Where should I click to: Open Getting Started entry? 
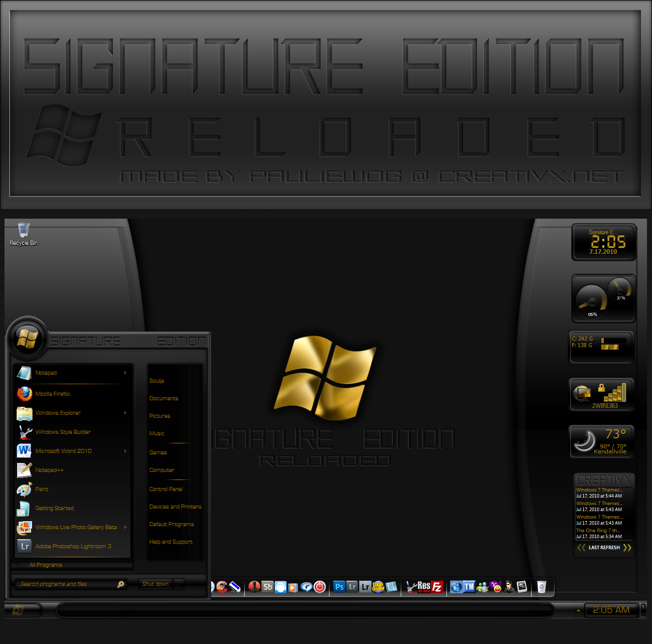click(73, 508)
